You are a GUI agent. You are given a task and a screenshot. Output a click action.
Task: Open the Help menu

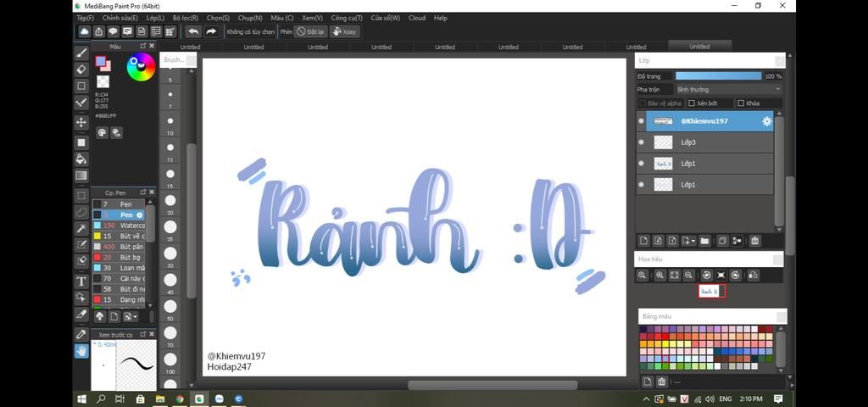(441, 18)
